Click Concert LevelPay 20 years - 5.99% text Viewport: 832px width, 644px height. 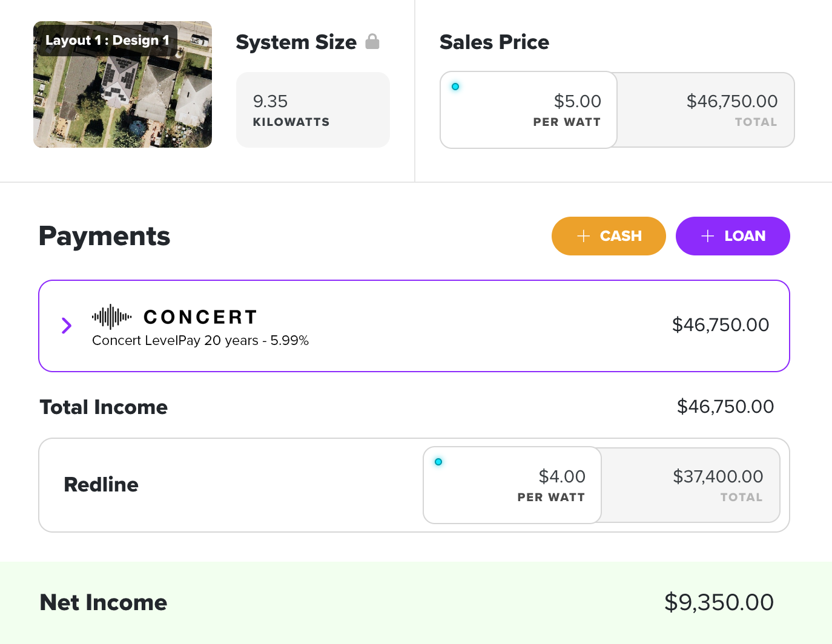(200, 341)
